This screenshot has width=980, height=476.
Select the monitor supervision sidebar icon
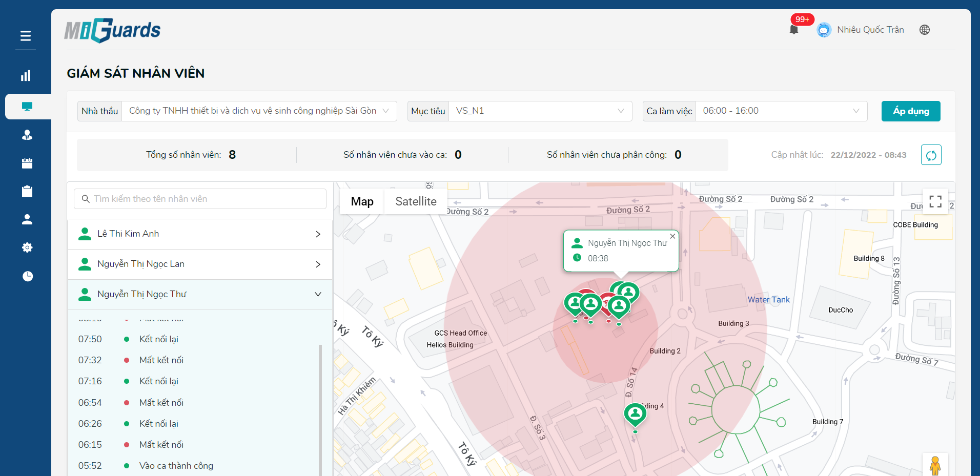pos(27,106)
